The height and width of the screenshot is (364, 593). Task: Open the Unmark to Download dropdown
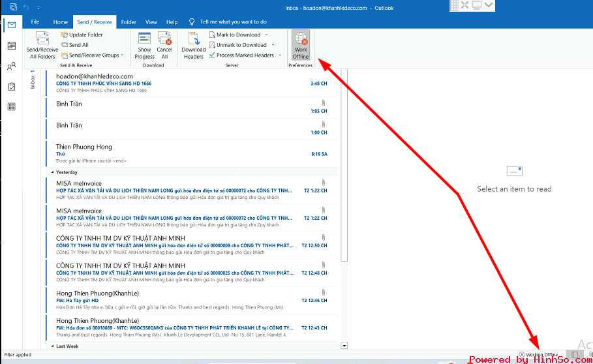pos(273,45)
